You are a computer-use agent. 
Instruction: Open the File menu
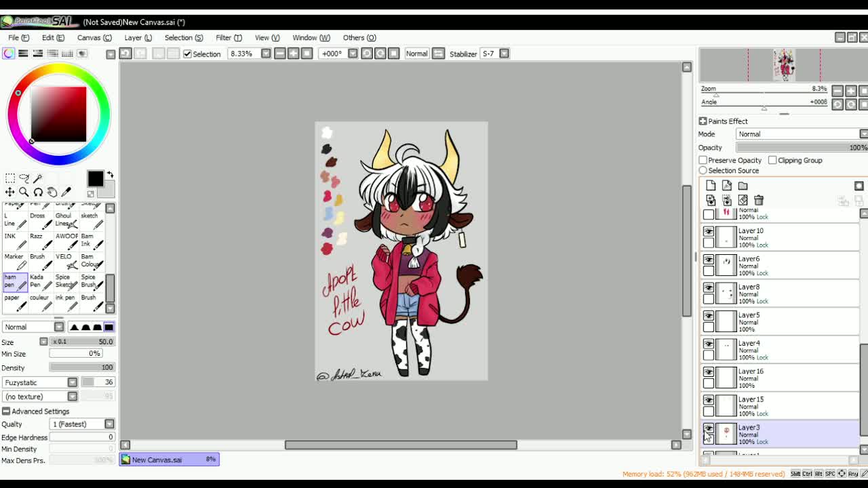click(18, 38)
